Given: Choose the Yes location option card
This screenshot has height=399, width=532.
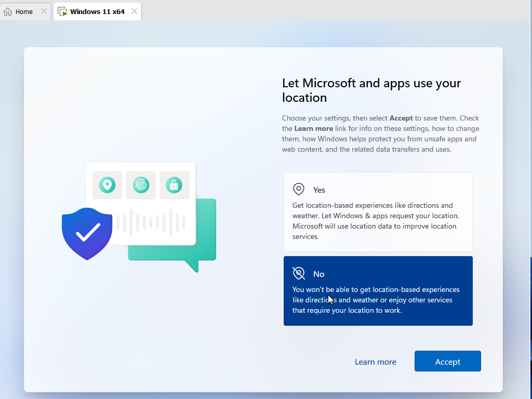Looking at the screenshot, I should point(378,212).
